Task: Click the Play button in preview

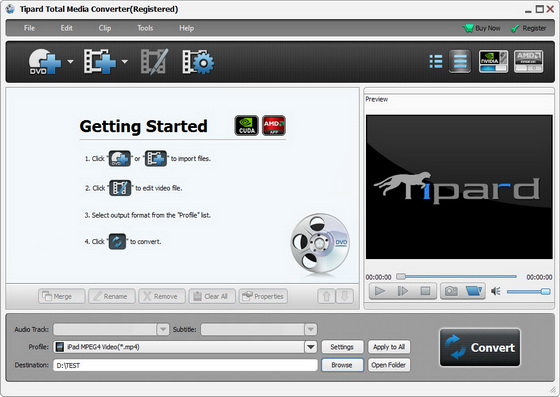Action: (x=380, y=291)
